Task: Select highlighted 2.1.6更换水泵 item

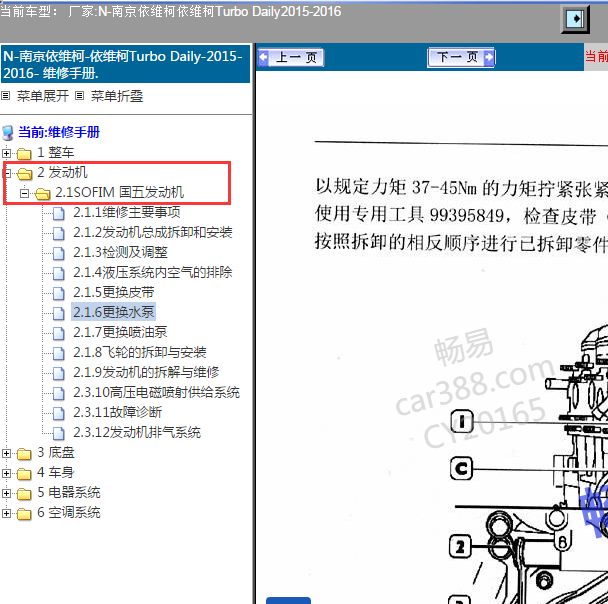Action: coord(114,312)
